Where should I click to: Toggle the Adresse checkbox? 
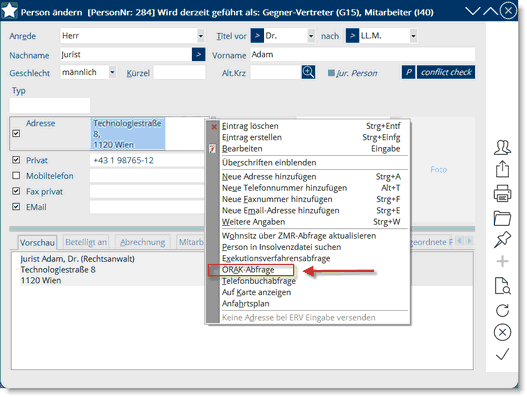tap(16, 133)
